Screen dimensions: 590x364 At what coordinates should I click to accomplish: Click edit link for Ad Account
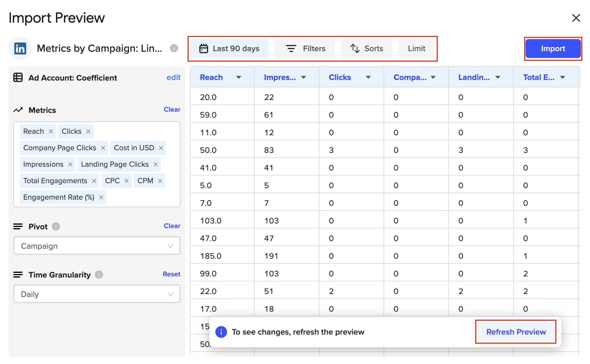(173, 77)
